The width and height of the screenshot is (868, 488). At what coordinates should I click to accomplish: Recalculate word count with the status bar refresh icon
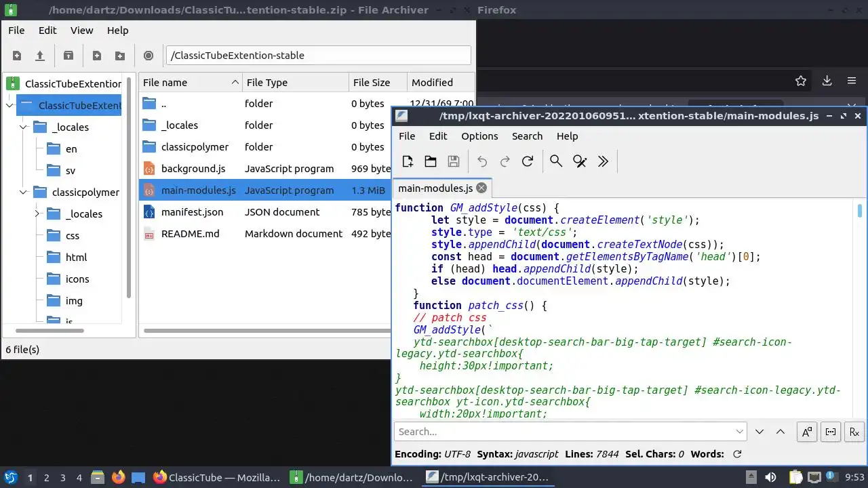click(x=737, y=454)
